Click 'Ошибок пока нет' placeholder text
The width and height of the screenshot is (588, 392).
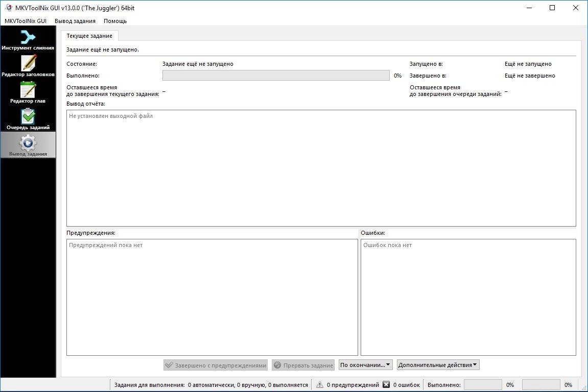[387, 245]
